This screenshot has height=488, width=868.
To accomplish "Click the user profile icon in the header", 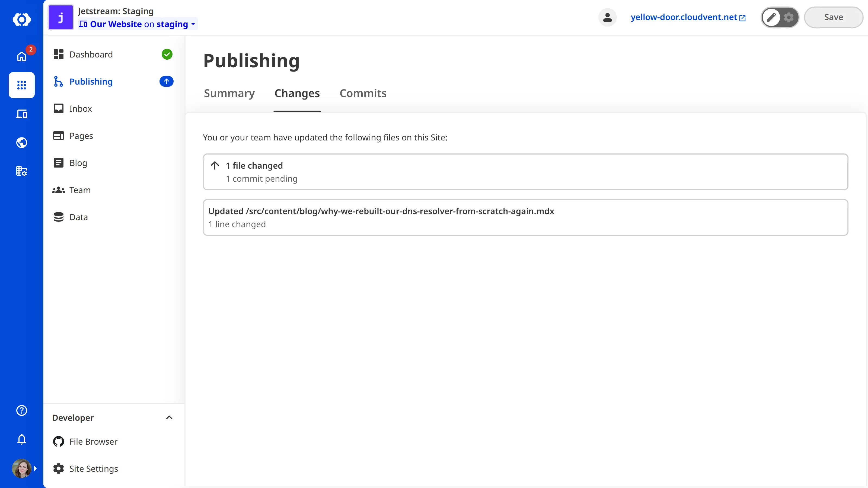I will click(607, 18).
